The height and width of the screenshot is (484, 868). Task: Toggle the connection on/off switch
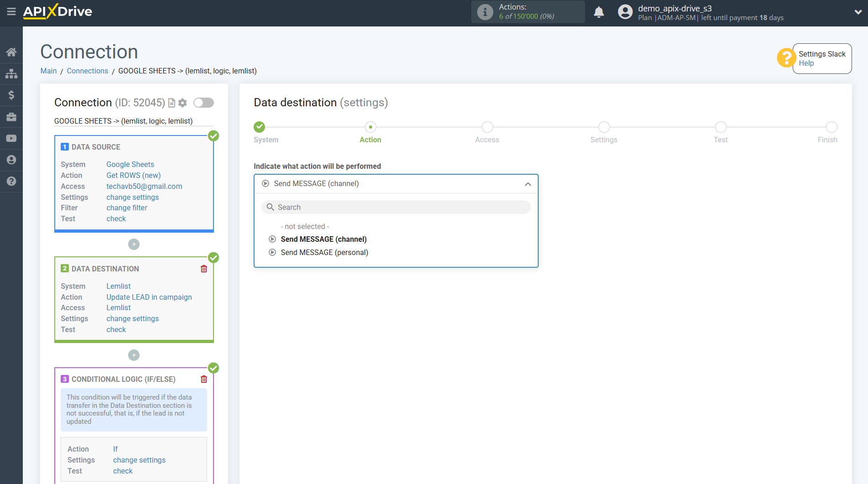(x=203, y=103)
